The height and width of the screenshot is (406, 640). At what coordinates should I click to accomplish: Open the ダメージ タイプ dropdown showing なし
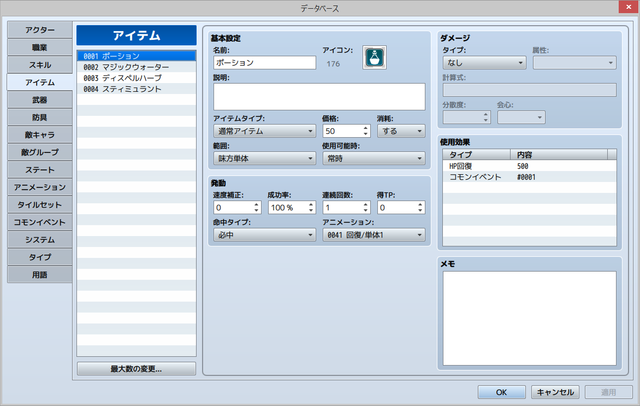coord(484,63)
